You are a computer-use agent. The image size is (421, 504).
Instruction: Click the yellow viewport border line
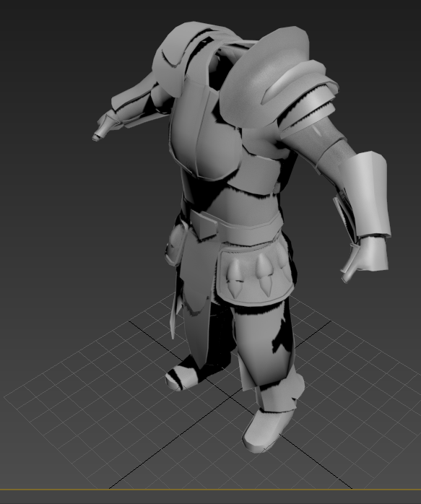(211, 490)
